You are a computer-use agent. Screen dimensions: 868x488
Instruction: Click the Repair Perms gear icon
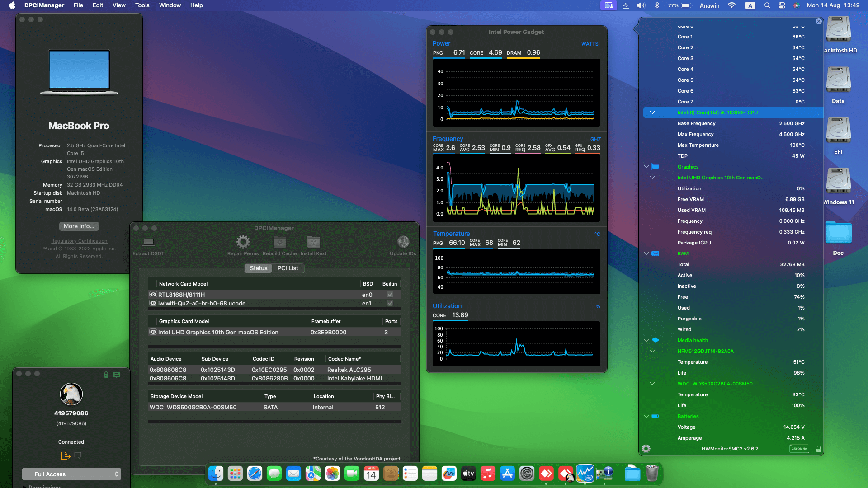(243, 242)
